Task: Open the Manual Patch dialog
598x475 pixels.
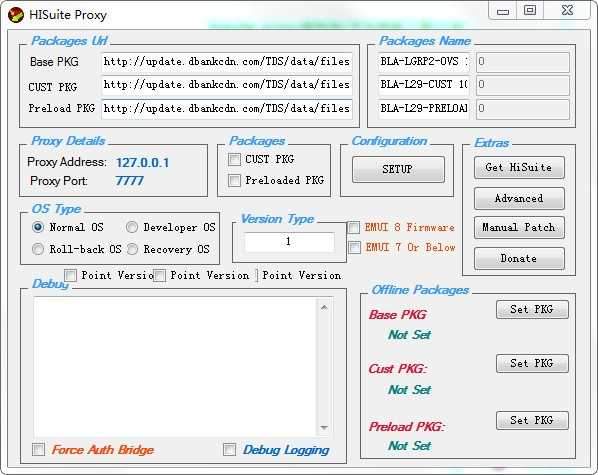Action: (519, 228)
